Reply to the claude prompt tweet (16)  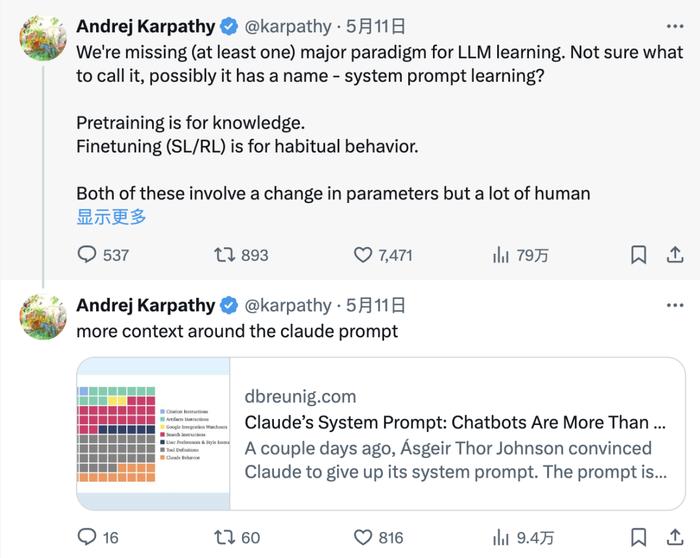tap(98, 537)
